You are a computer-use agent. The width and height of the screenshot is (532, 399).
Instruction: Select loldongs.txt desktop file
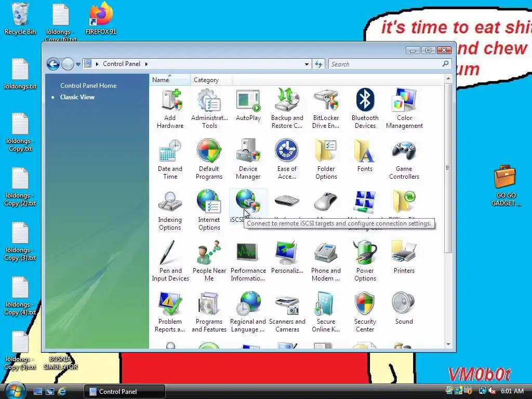point(20,74)
